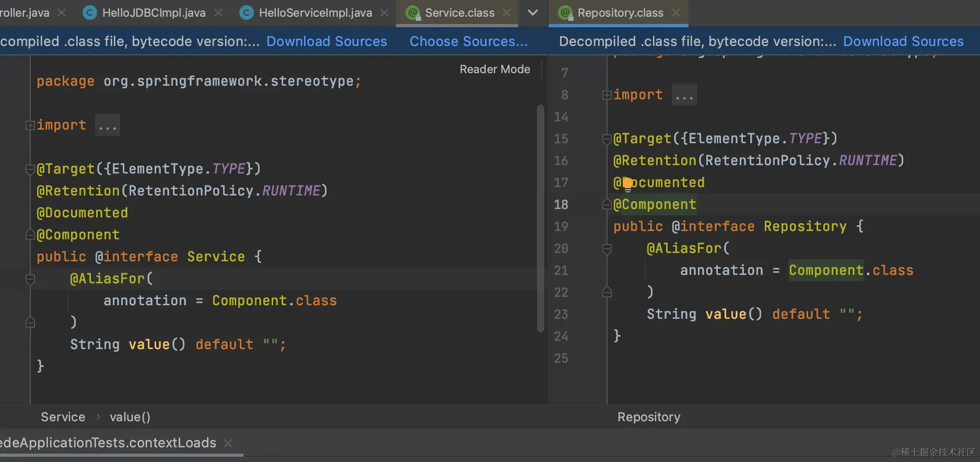Click the Decompiled .class file notice in Repository
The width and height of the screenshot is (980, 462).
pos(697,41)
